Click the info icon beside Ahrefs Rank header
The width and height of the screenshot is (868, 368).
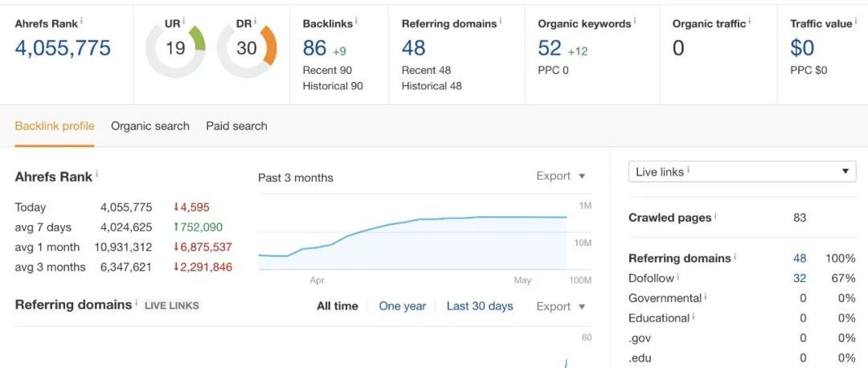click(83, 20)
